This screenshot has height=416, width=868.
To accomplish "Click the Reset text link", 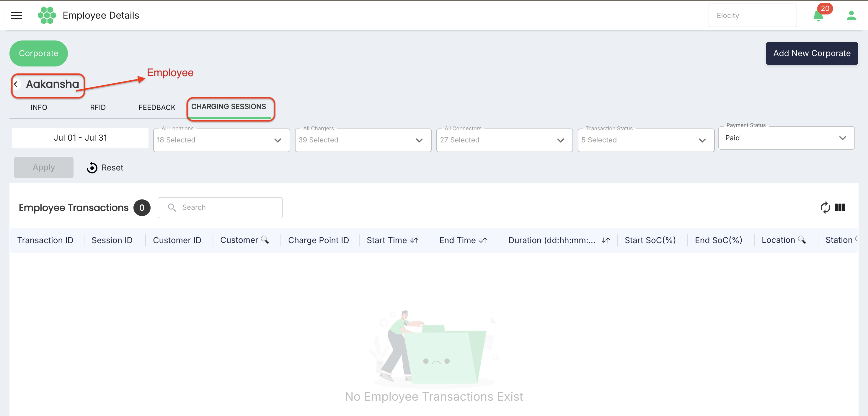I will [x=112, y=168].
